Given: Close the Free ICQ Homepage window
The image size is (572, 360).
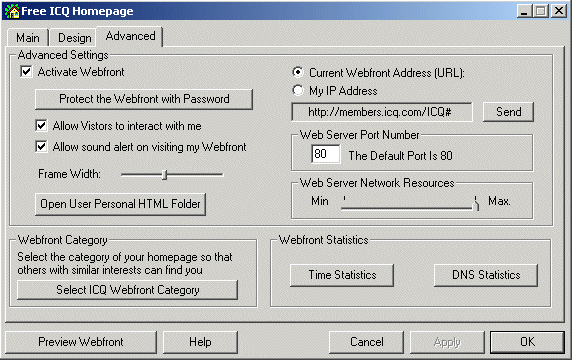Looking at the screenshot, I should (559, 11).
